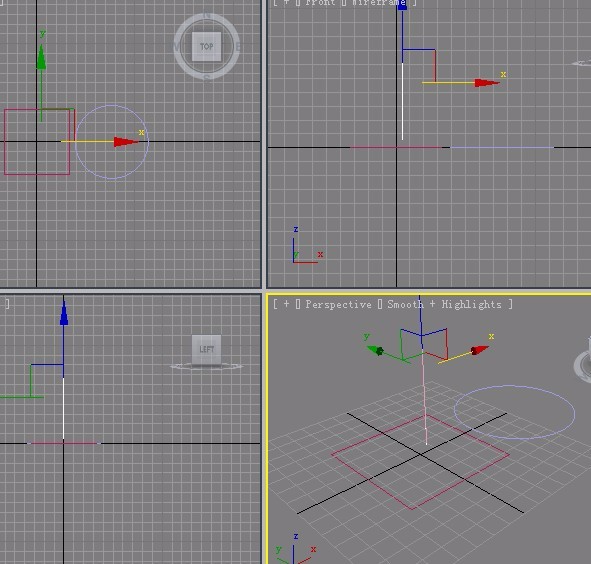Grab the red X-axis arrow in Front viewport
The width and height of the screenshot is (591, 564).
coord(486,83)
